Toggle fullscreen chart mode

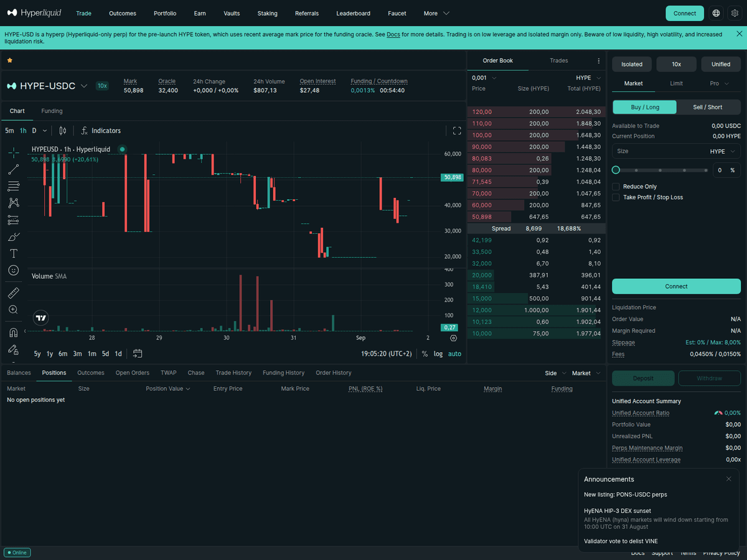[457, 131]
